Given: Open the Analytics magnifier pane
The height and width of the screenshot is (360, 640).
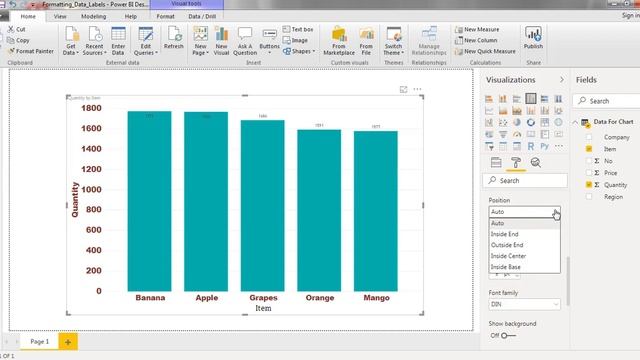Looking at the screenshot, I should pyautogui.click(x=536, y=162).
